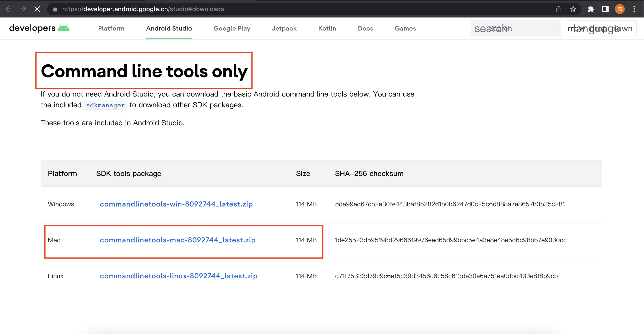This screenshot has width=644, height=334.
Task: Download commandlinetools-mac-8092744_latest.zip
Action: click(177, 240)
